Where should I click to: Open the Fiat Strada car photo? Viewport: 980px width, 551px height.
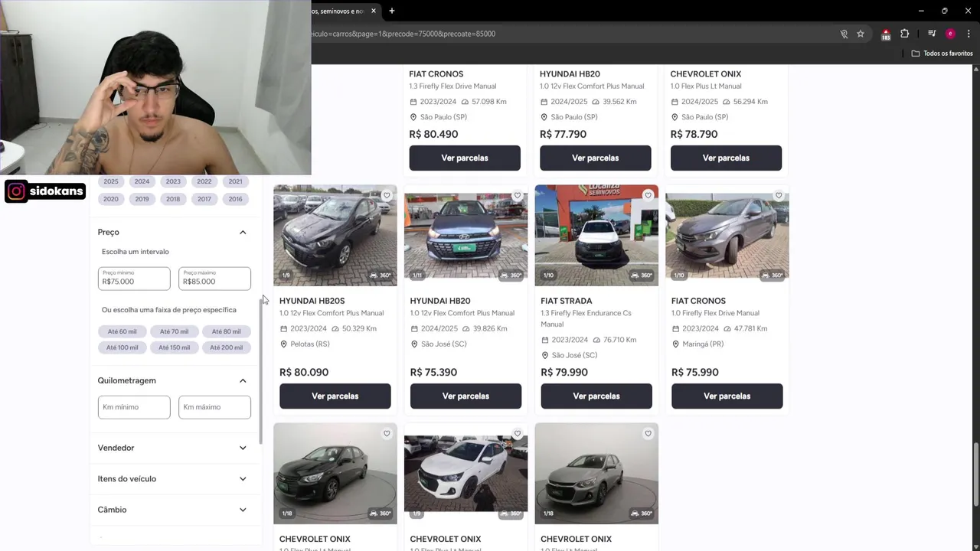pyautogui.click(x=596, y=235)
